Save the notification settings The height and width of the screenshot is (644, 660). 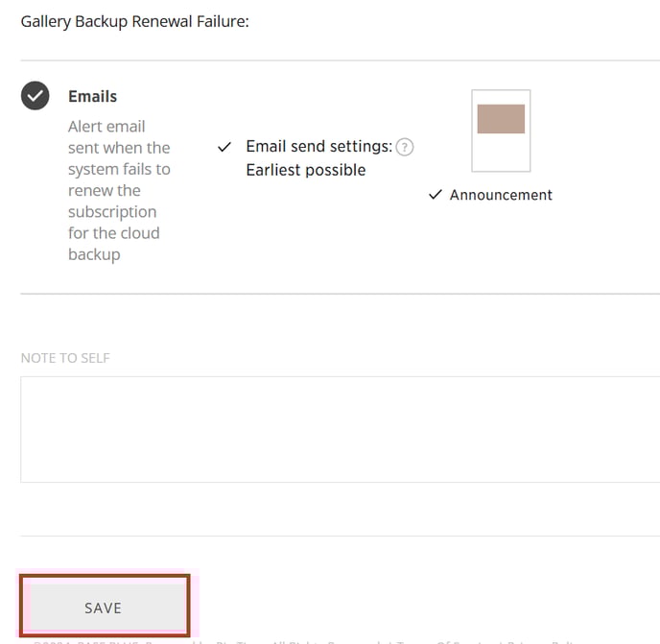coord(105,606)
